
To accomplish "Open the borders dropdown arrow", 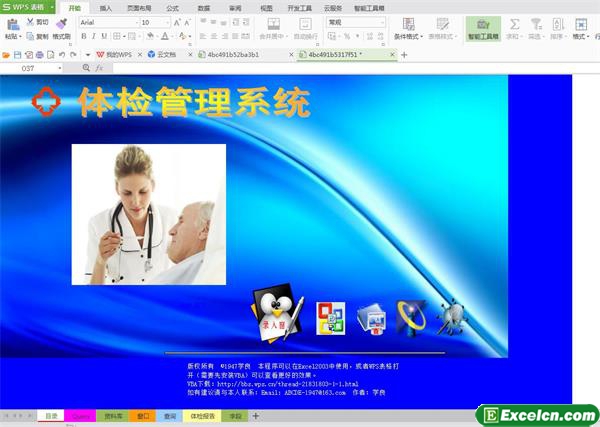I will pos(124,37).
